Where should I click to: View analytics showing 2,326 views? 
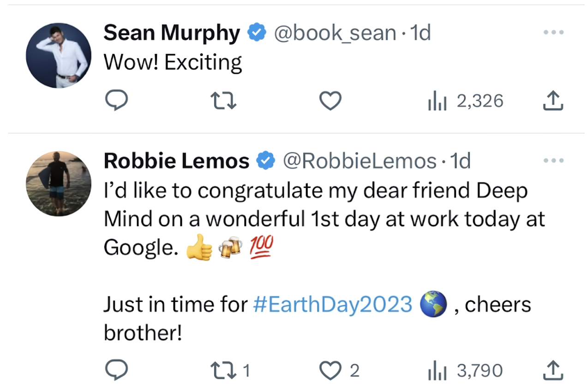point(465,101)
